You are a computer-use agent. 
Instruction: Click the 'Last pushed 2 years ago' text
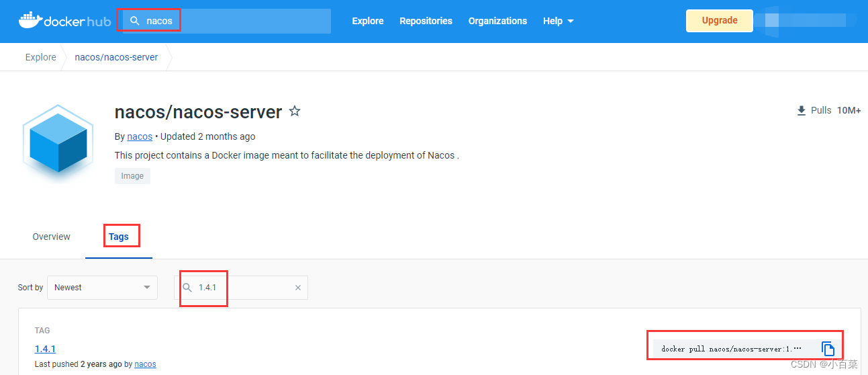[x=79, y=364]
